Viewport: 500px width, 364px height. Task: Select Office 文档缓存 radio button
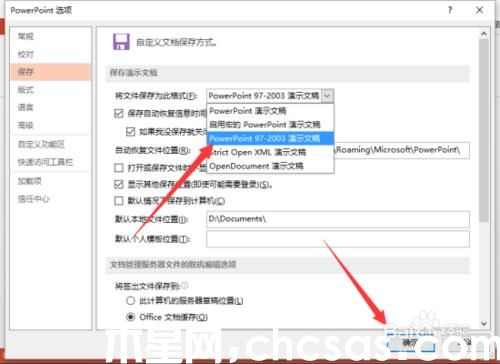click(131, 317)
